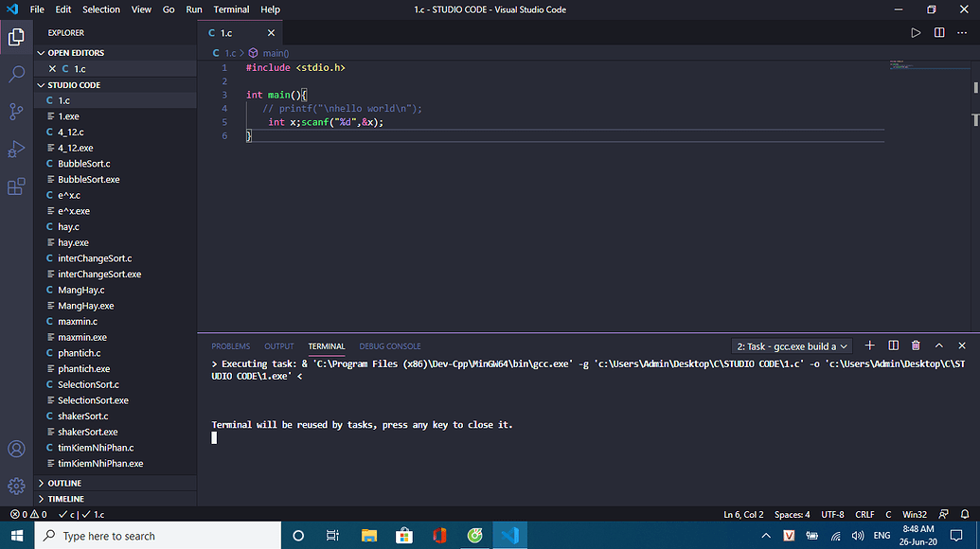Open the Terminal menu in menu bar
Viewport: 980px width, 549px height.
coord(231,9)
